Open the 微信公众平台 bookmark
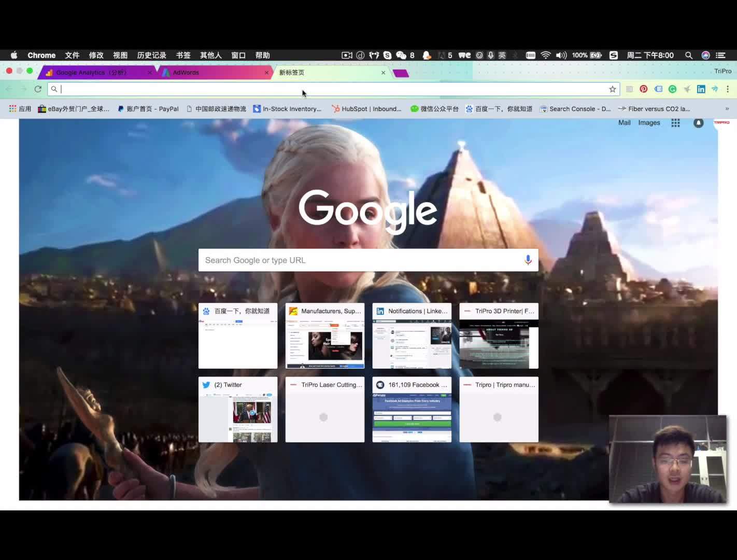 coord(434,109)
